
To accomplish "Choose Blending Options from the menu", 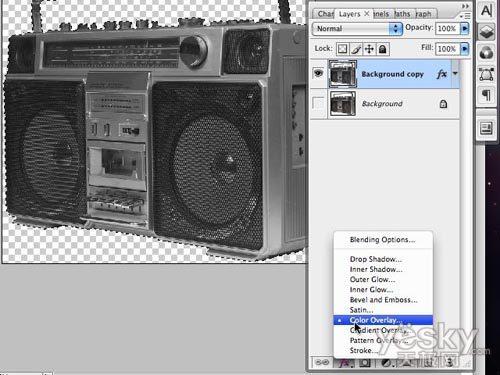I will [x=383, y=240].
